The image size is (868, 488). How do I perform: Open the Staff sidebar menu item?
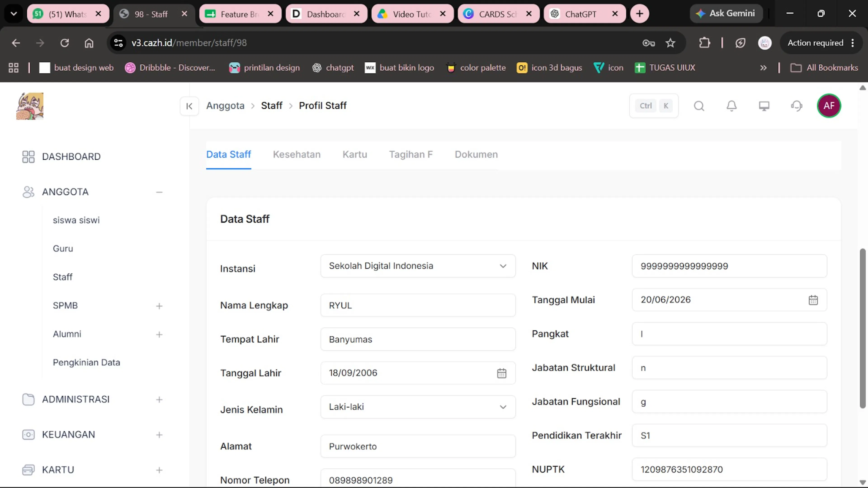(x=62, y=277)
